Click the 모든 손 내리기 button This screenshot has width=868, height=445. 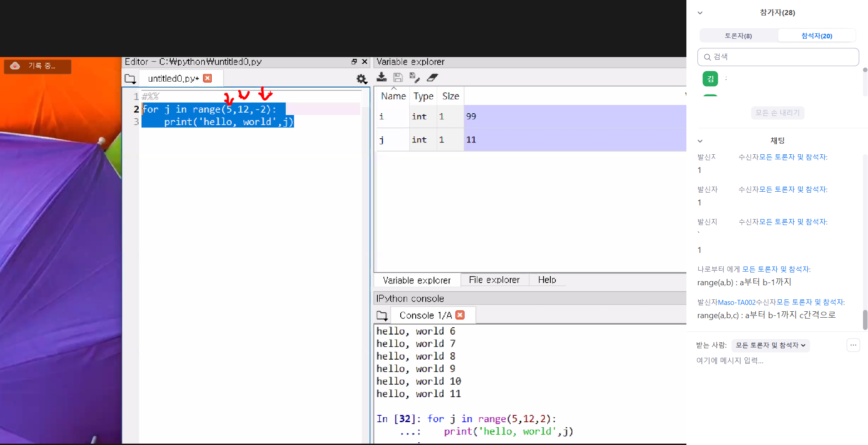(777, 113)
